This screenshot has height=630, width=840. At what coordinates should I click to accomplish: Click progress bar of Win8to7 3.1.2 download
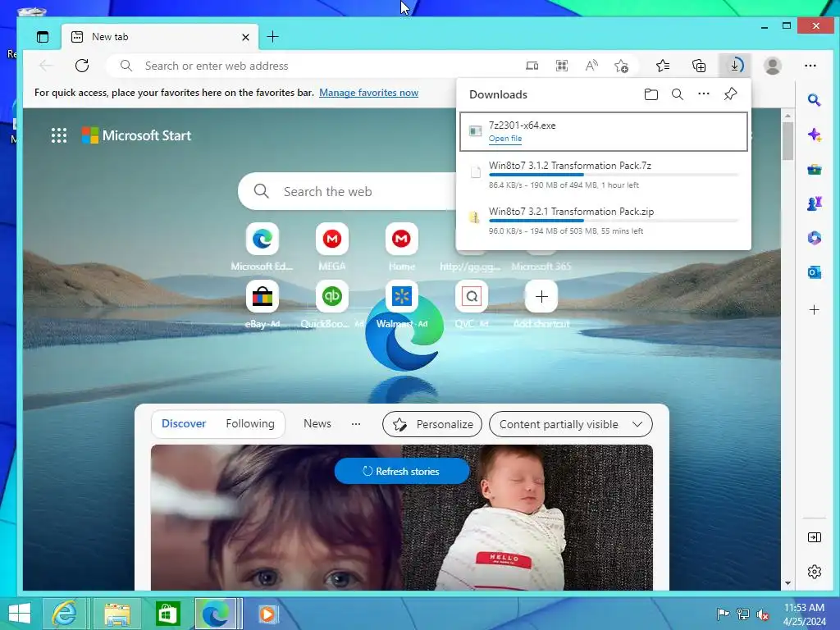[614, 175]
